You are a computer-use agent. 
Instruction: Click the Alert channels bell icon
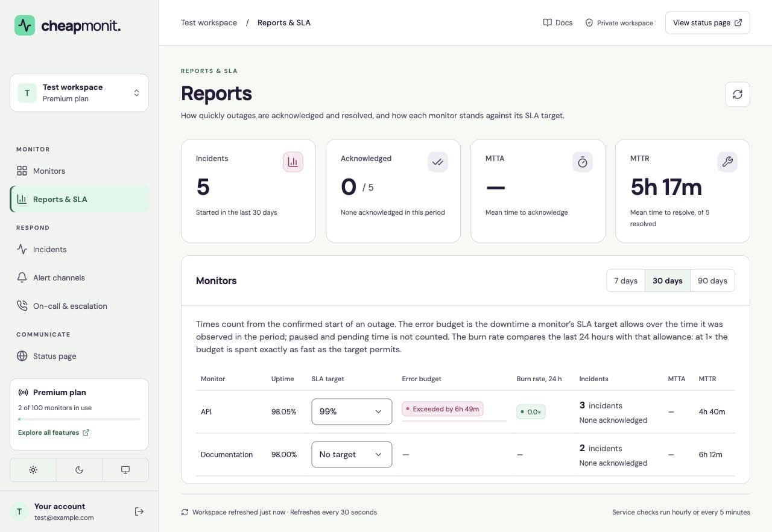(x=22, y=277)
